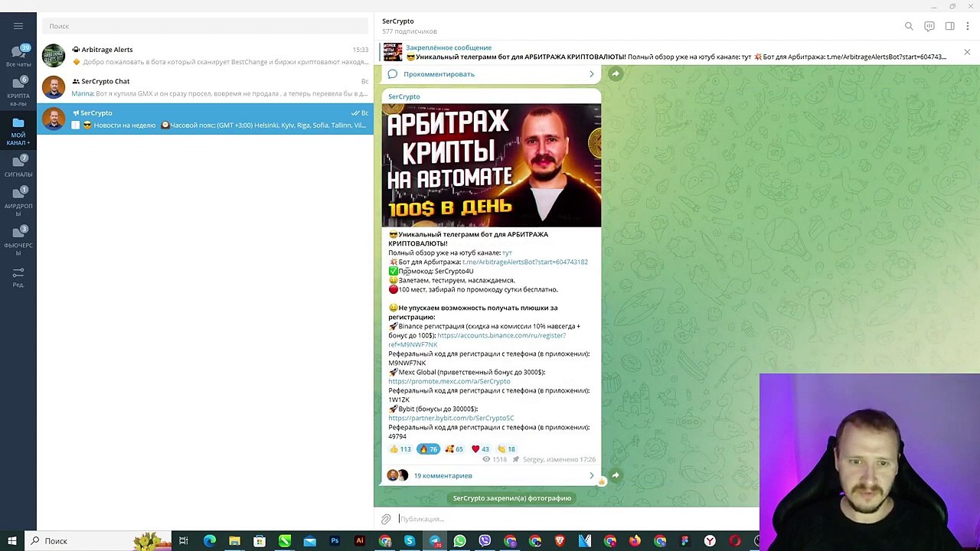Forward the post with share arrow
Image resolution: width=980 pixels, height=551 pixels.
(x=616, y=475)
